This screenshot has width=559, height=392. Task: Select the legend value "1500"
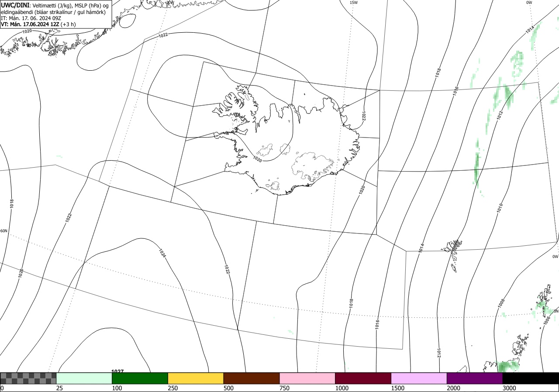397,388
